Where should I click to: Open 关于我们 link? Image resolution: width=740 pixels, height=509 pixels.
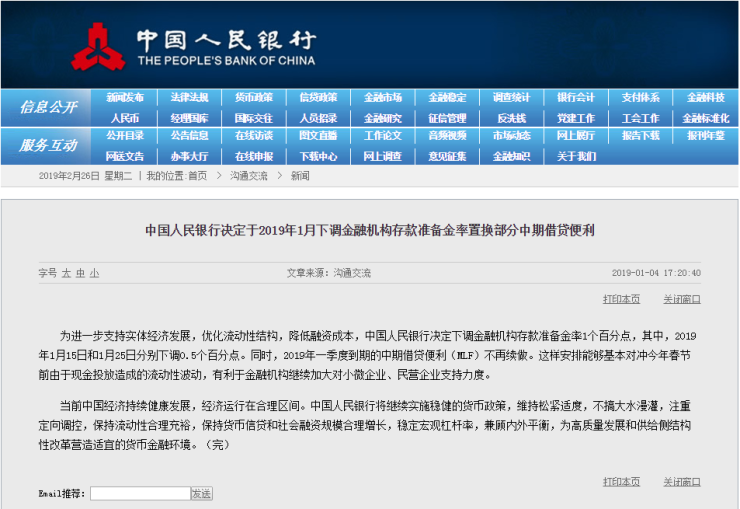click(576, 157)
